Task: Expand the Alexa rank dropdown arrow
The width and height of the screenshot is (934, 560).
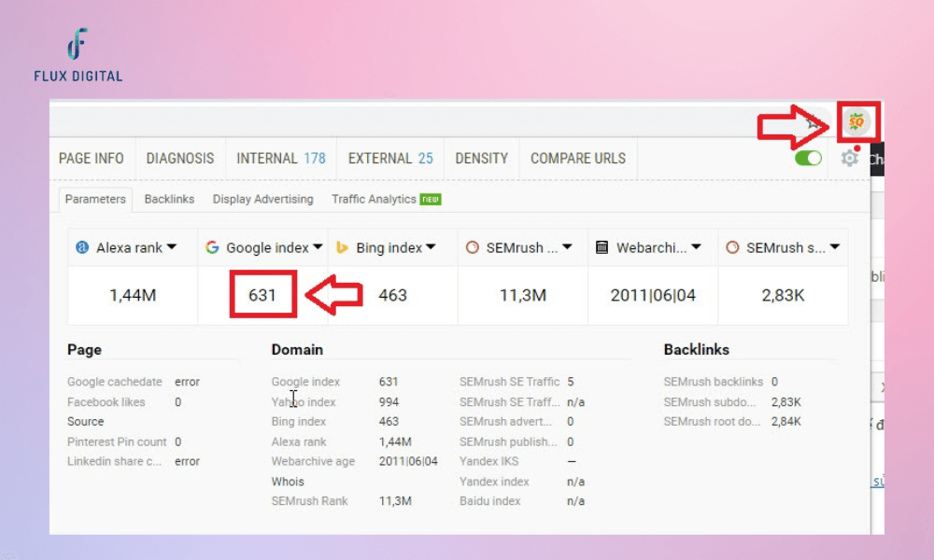Action: 172,246
